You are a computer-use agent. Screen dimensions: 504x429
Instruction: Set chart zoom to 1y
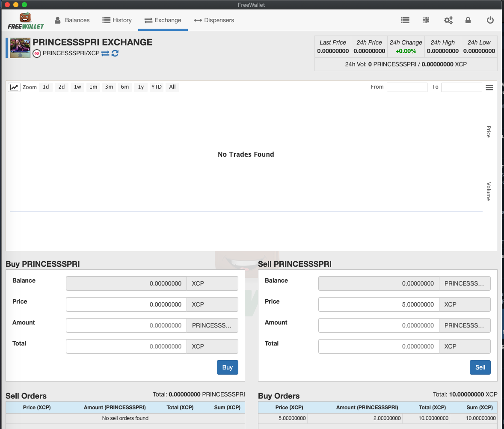tap(141, 87)
